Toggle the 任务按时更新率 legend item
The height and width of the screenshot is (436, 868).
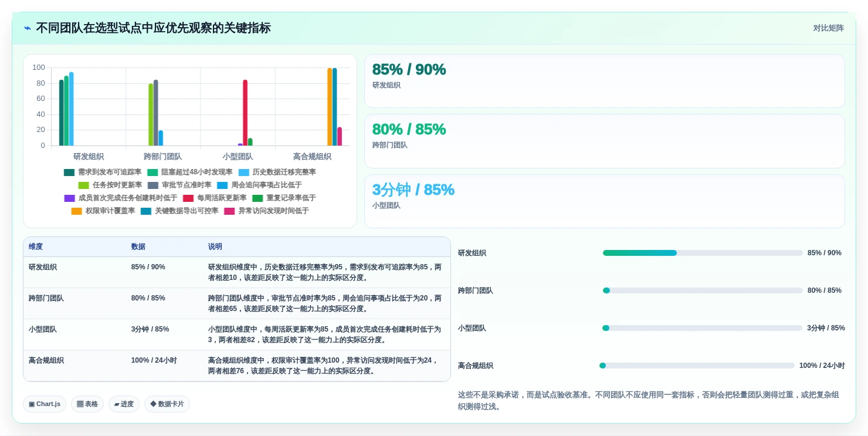click(x=110, y=185)
